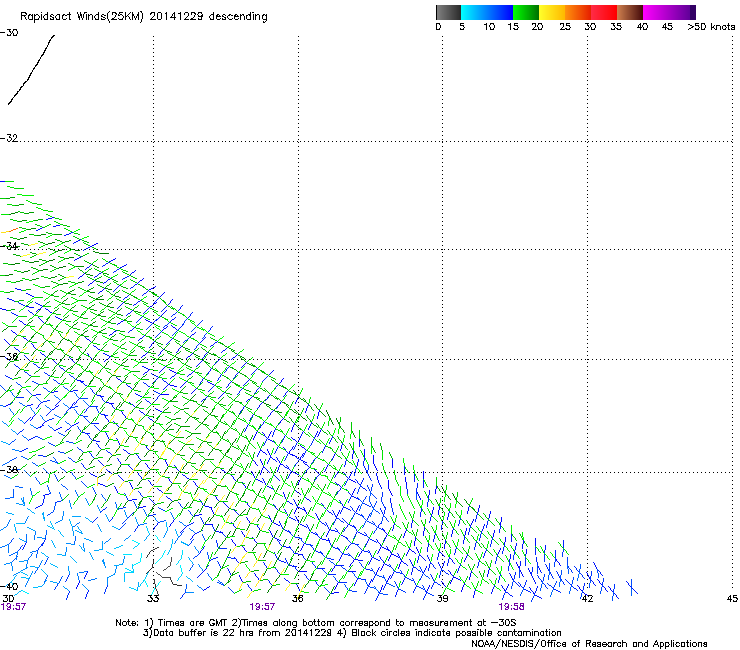Click the purple '19:57' time under longitude 30
The image size is (740, 650).
13,607
